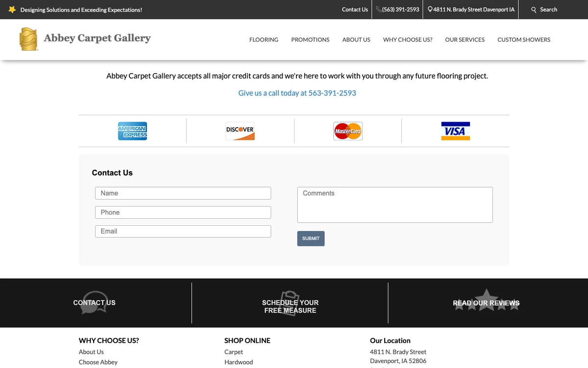
Task: Open the Our Services menu
Action: coord(465,40)
